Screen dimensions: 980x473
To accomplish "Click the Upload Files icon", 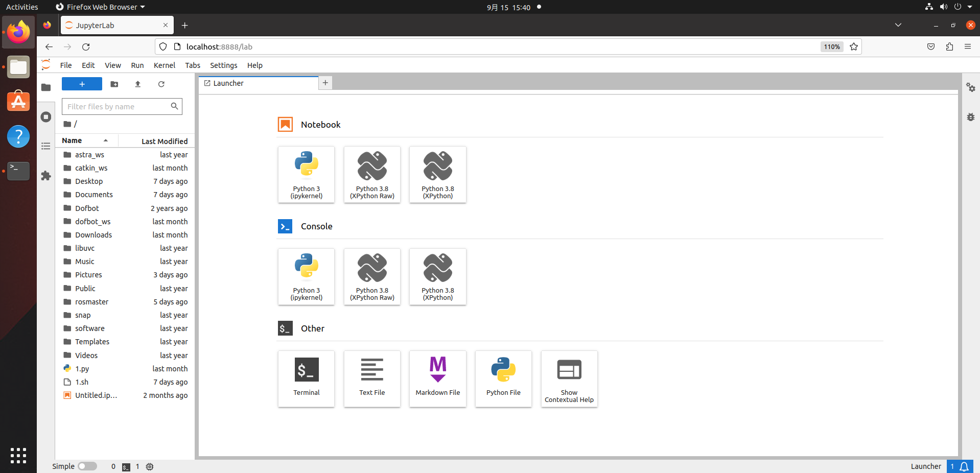I will 137,84.
